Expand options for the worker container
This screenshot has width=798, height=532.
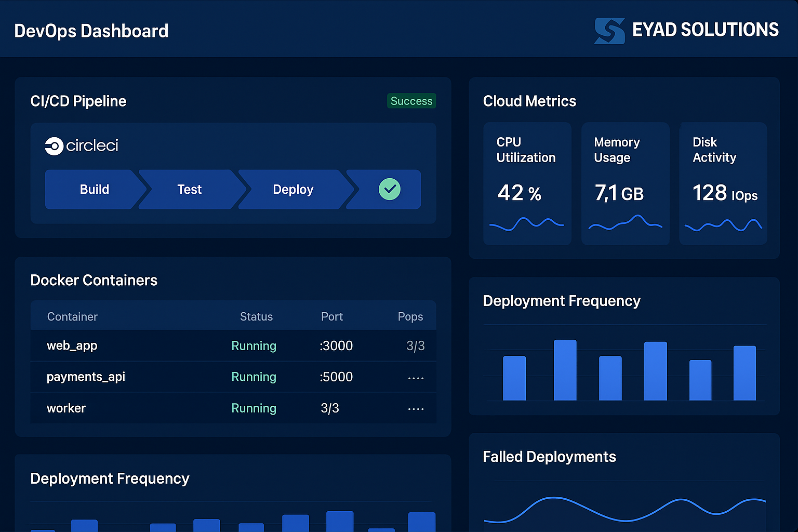pos(416,408)
